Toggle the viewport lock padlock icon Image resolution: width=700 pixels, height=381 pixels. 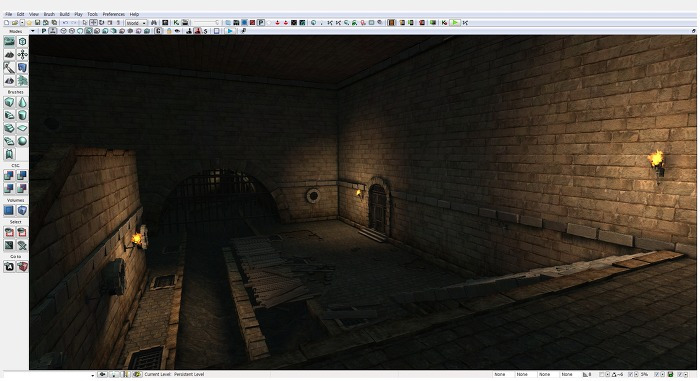point(169,31)
